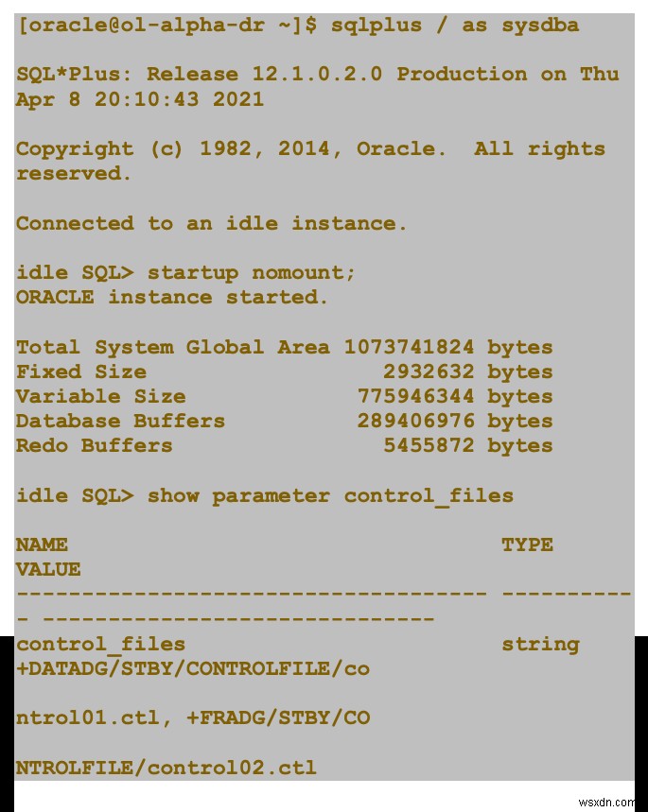Select the Fixed Size bytes value
The width and height of the screenshot is (648, 812).
[x=429, y=371]
